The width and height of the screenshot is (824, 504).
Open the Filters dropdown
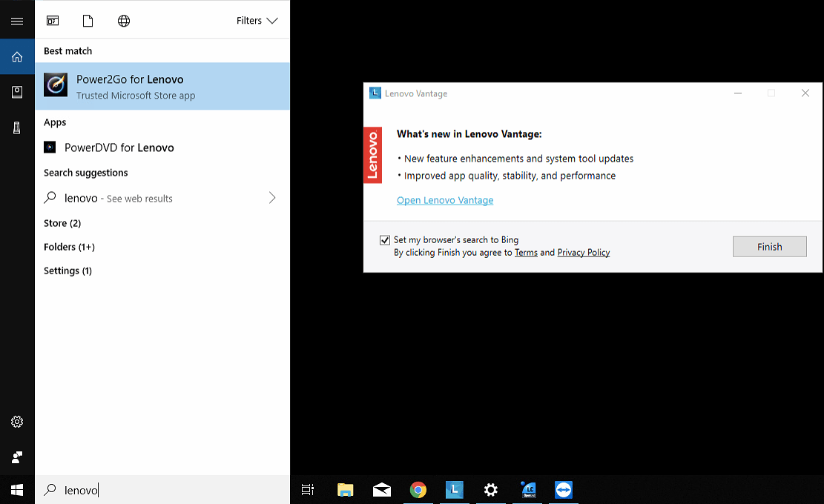(x=257, y=20)
